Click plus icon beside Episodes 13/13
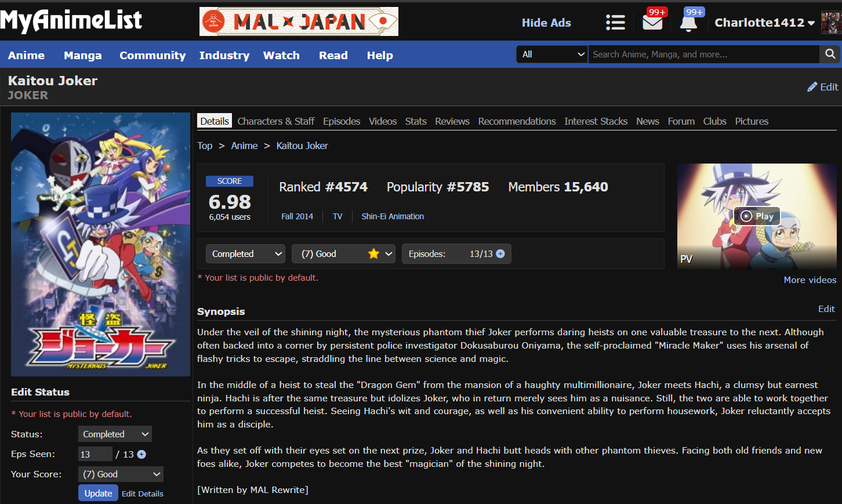Image resolution: width=842 pixels, height=504 pixels. [x=500, y=254]
